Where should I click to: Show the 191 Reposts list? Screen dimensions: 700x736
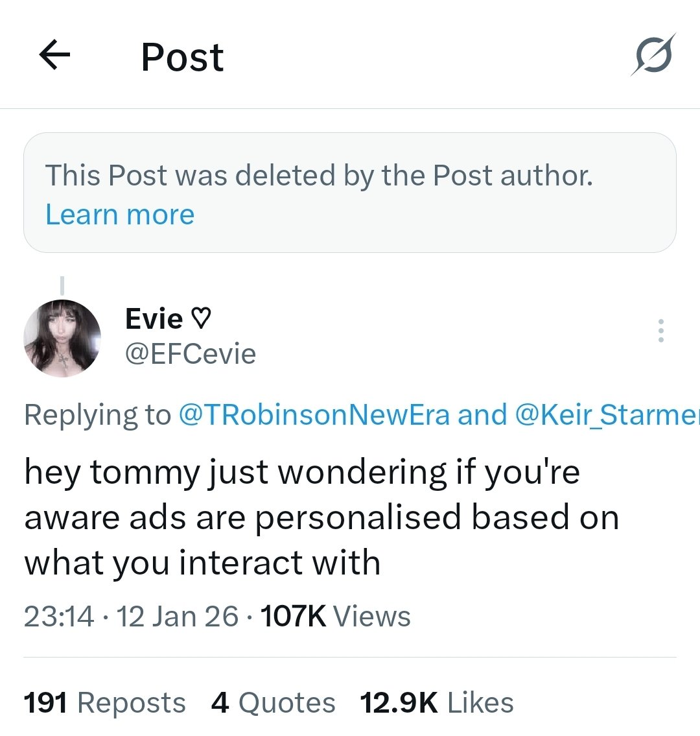pyautogui.click(x=104, y=703)
